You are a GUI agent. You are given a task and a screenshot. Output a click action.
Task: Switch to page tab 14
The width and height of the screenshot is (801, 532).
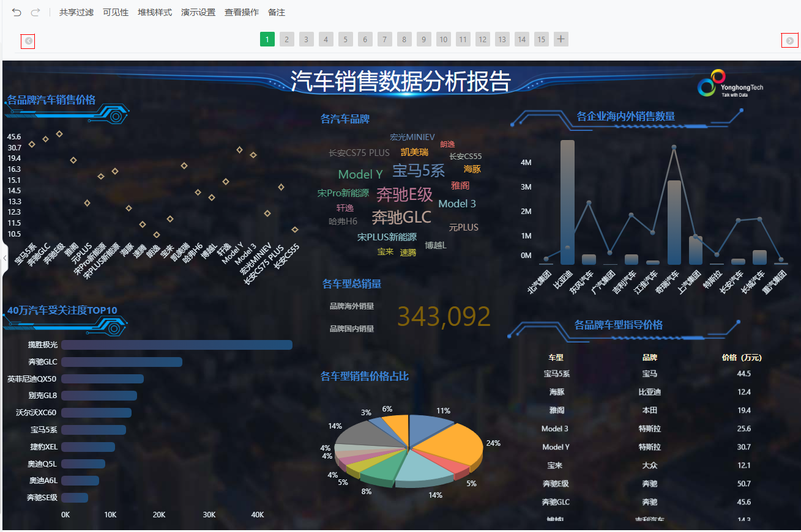[522, 40]
